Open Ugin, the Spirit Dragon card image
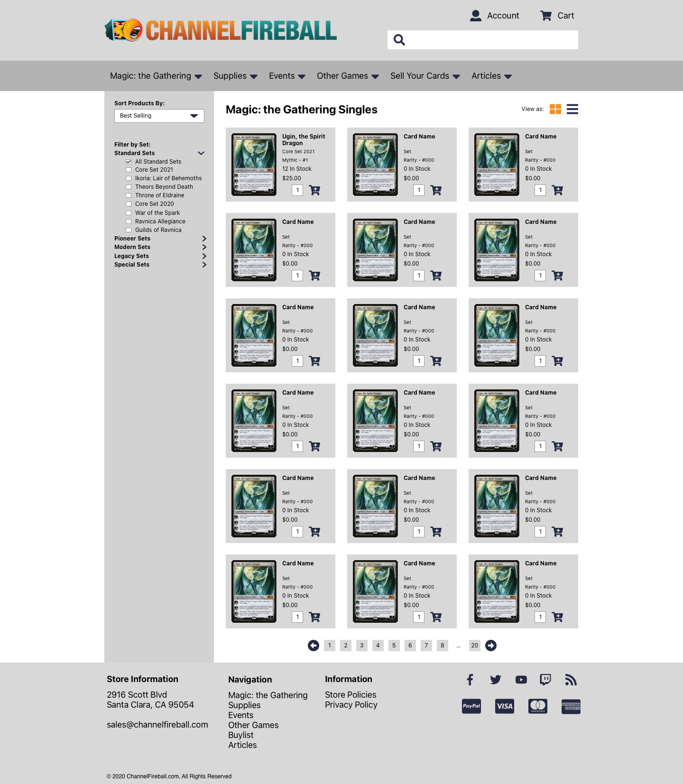The height and width of the screenshot is (784, 683). point(254,165)
